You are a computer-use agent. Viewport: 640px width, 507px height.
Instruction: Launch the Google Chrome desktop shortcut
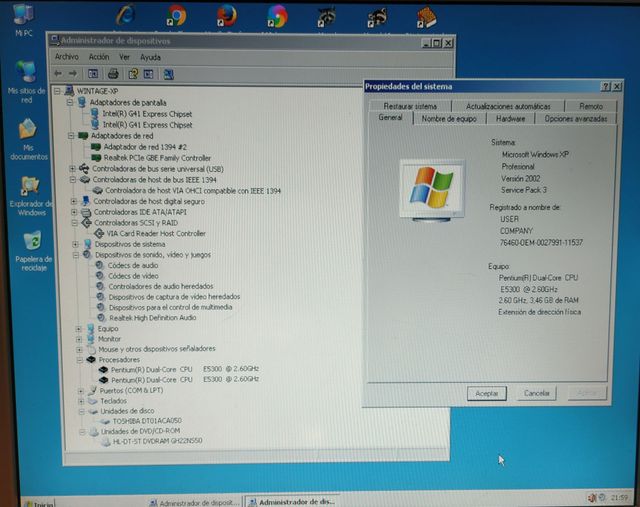176,16
